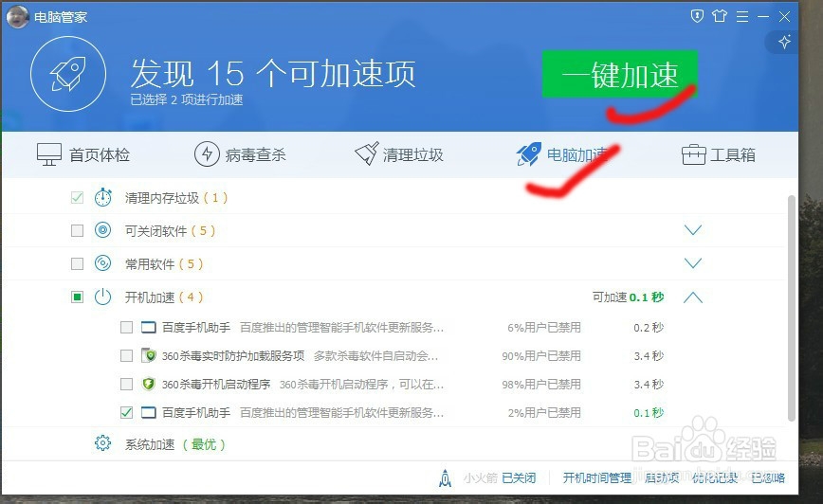Switch to 工具箱 tab
Image resolution: width=823 pixels, height=504 pixels.
[x=719, y=154]
